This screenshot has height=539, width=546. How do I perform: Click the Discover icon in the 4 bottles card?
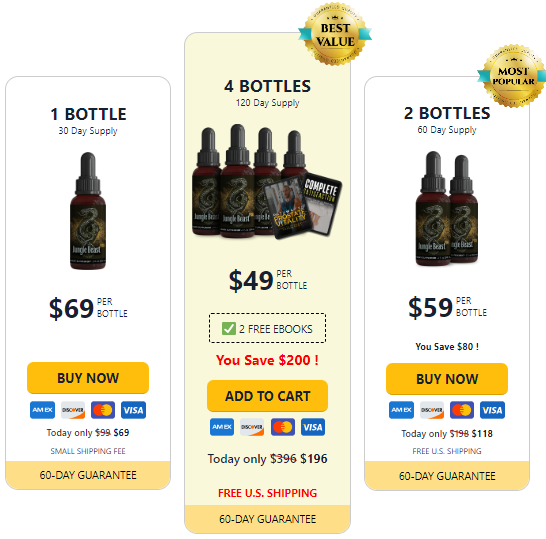[x=252, y=427]
